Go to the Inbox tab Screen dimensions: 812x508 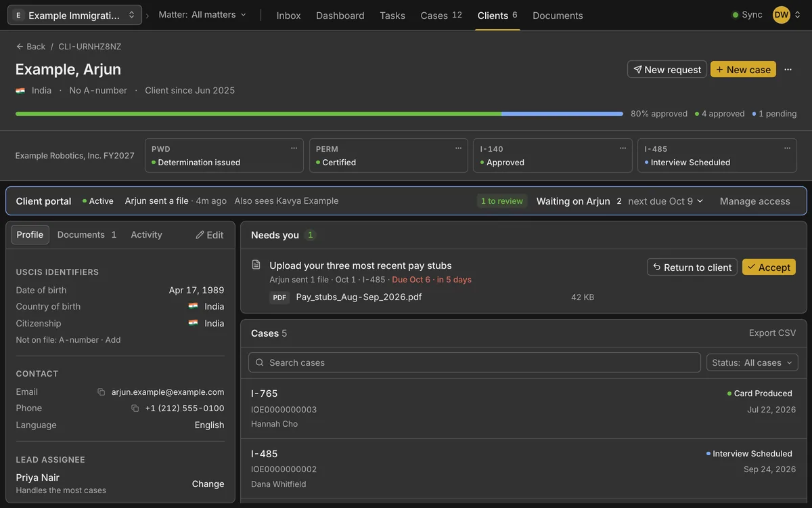pyautogui.click(x=289, y=16)
